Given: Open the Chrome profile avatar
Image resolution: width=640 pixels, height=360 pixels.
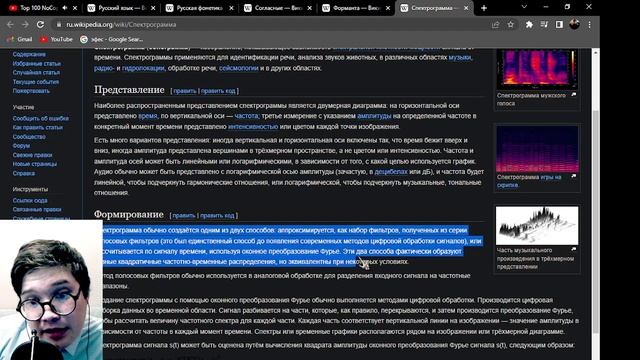Looking at the screenshot, I should point(574,24).
